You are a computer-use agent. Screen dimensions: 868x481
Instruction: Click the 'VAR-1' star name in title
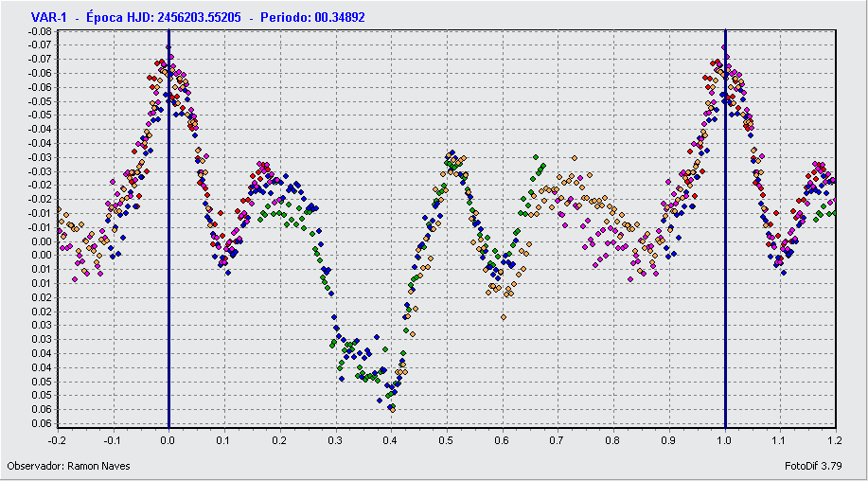(x=48, y=17)
